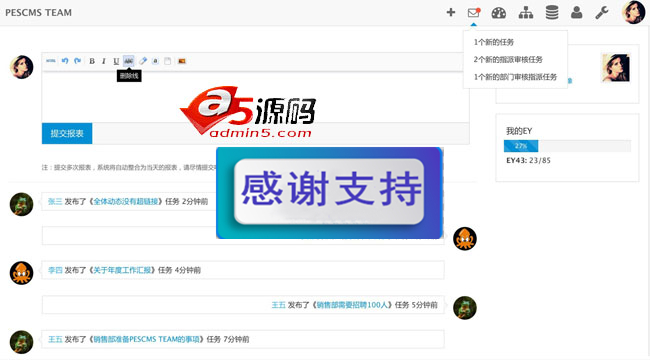Select '2个新的指派审核任务' notification entry
Viewport: 650px width, 360px height.
508,59
